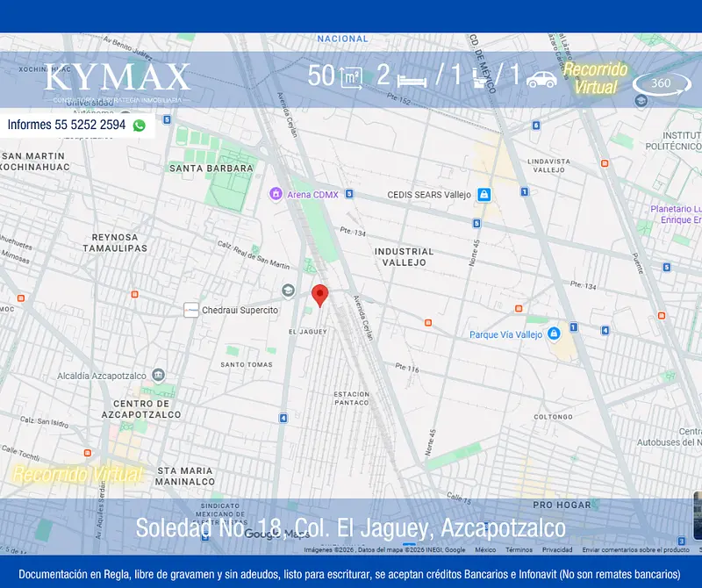Select the Chedraui Supercito store icon
This screenshot has width=702, height=588.
[x=191, y=310]
